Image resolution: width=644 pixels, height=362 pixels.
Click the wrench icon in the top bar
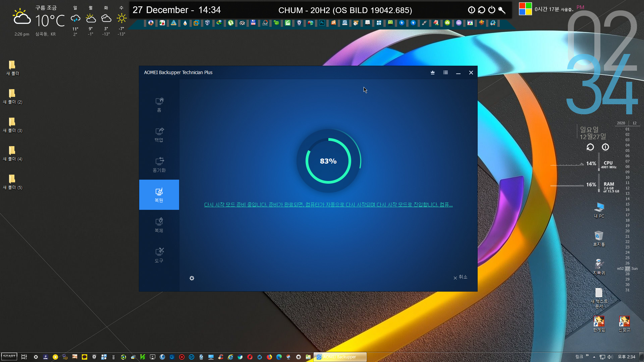pyautogui.click(x=502, y=10)
